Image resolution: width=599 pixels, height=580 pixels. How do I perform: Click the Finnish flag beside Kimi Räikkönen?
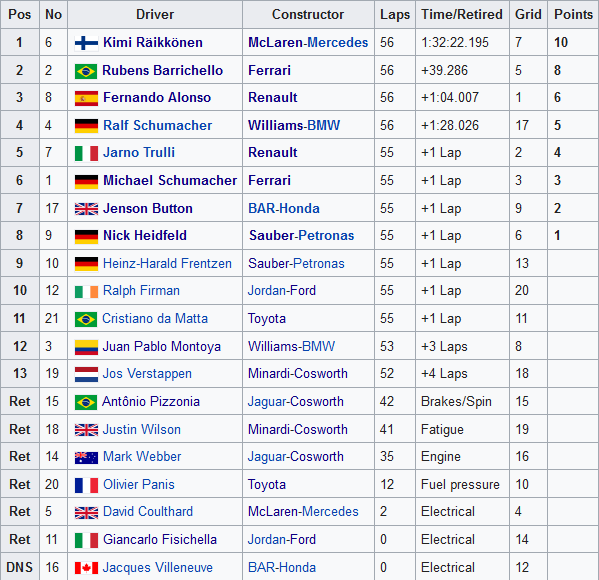point(86,43)
